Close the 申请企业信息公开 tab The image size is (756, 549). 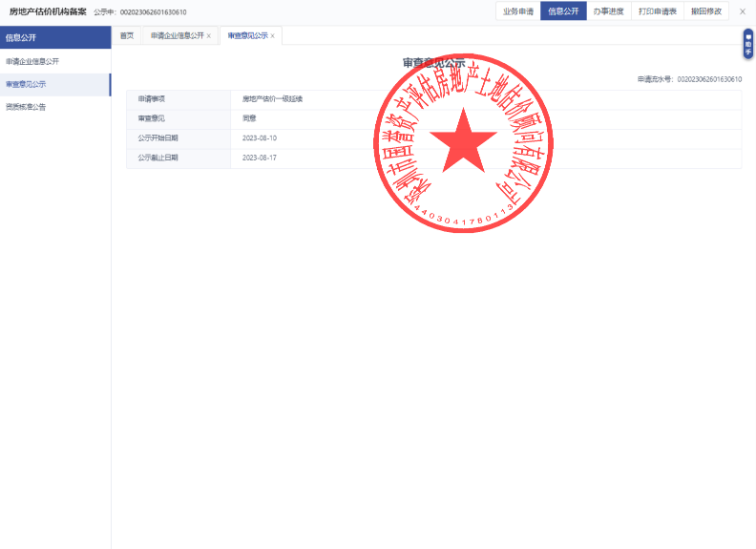[x=209, y=36]
